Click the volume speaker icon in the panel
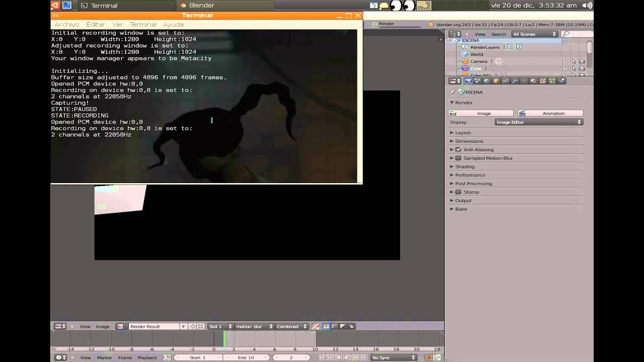Viewport: 644px width, 362px height. 587,6
